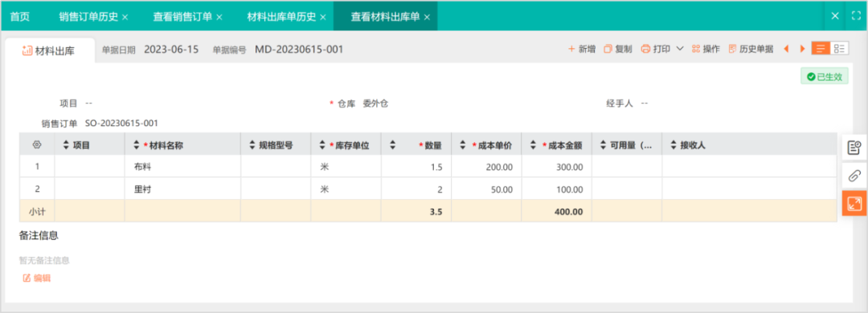
Task: Open the document notes icon in the right sidebar
Action: pos(854,148)
